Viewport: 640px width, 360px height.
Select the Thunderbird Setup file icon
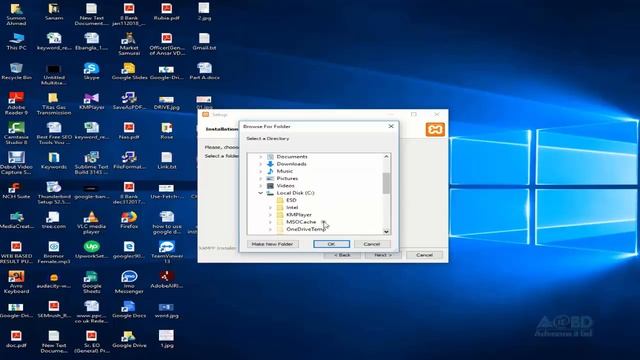click(54, 193)
